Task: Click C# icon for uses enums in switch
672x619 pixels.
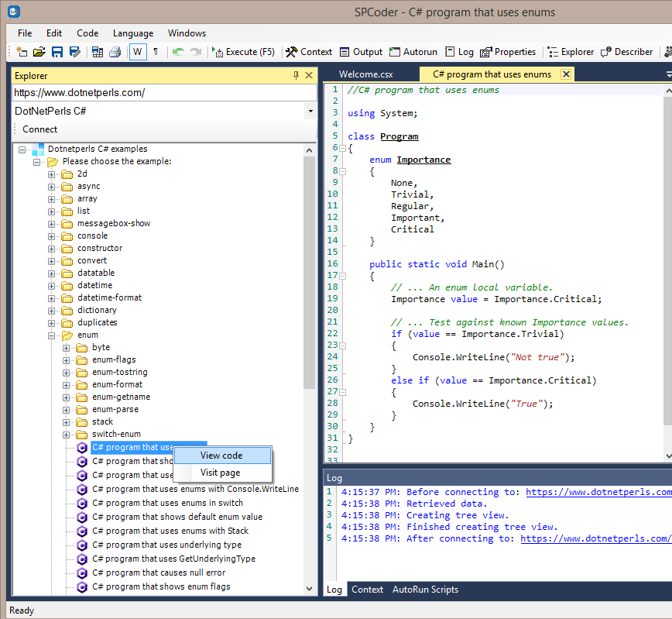Action: click(x=82, y=503)
